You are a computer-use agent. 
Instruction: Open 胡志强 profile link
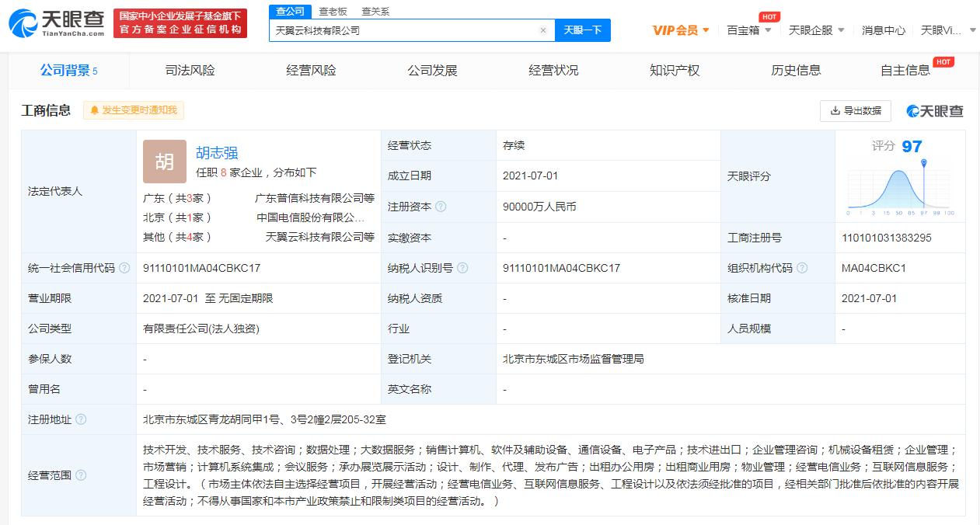[217, 153]
